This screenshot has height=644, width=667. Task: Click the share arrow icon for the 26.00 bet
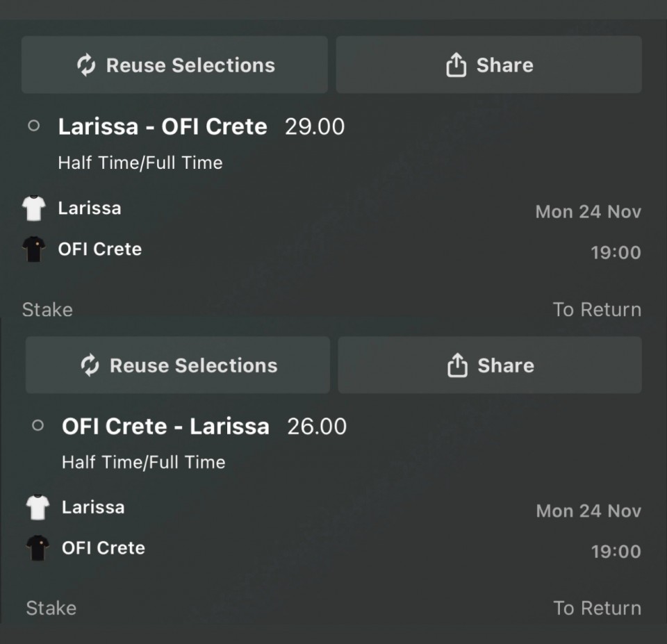[x=457, y=365]
